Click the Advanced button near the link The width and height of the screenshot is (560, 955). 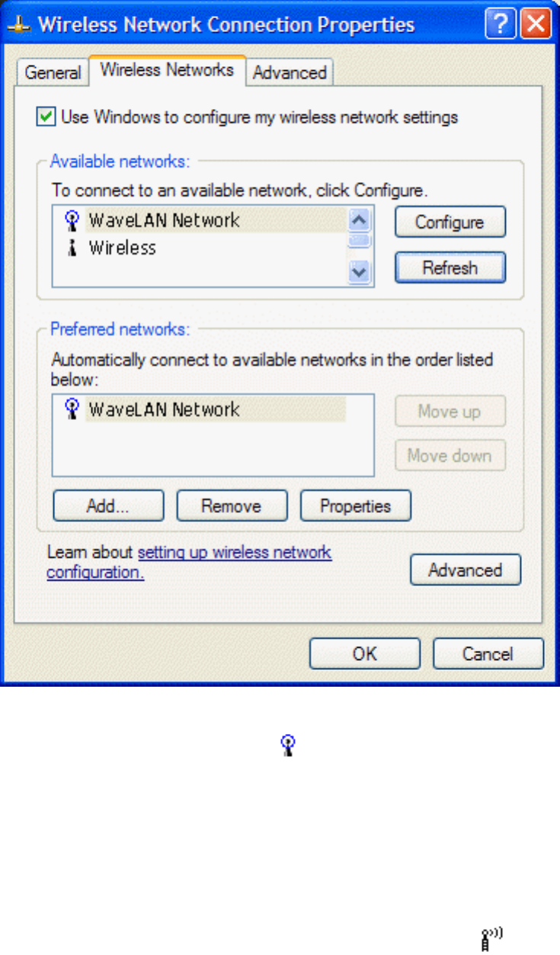465,569
